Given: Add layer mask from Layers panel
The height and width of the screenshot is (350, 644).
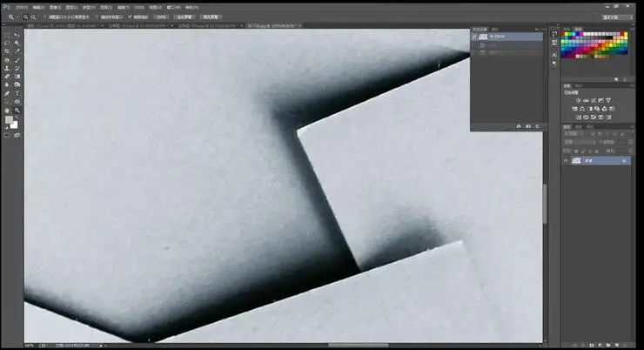Looking at the screenshot, I should click(x=592, y=345).
